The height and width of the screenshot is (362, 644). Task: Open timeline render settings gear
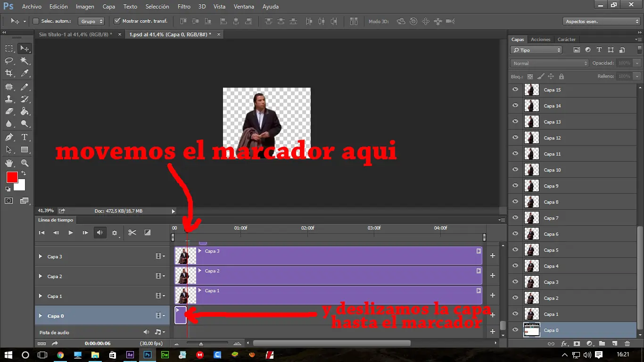(115, 233)
